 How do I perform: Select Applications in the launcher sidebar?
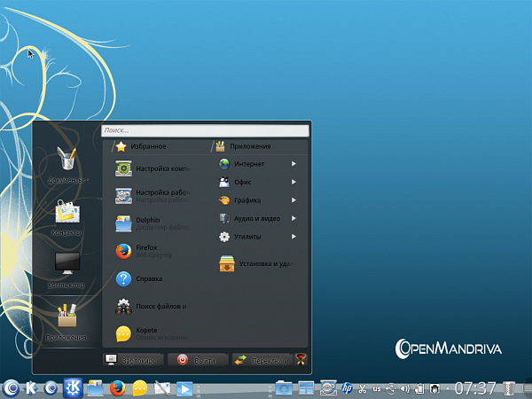[x=66, y=323]
